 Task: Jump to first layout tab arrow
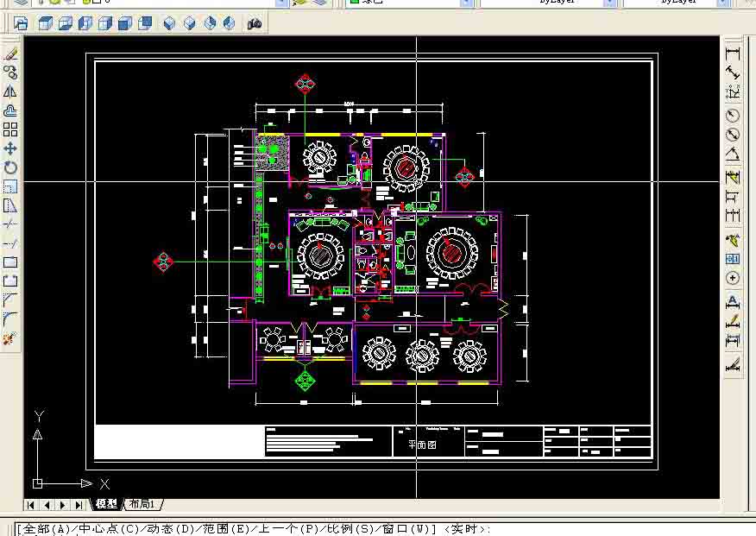[x=31, y=505]
